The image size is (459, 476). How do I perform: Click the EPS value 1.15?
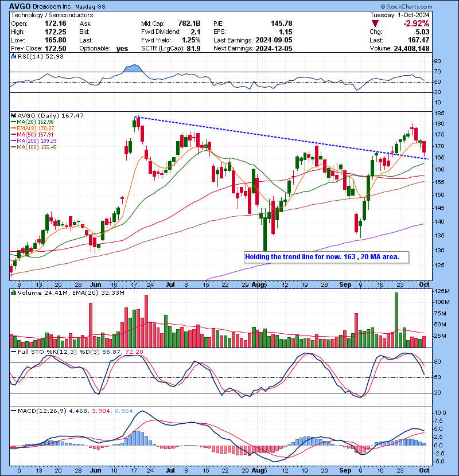coord(286,32)
